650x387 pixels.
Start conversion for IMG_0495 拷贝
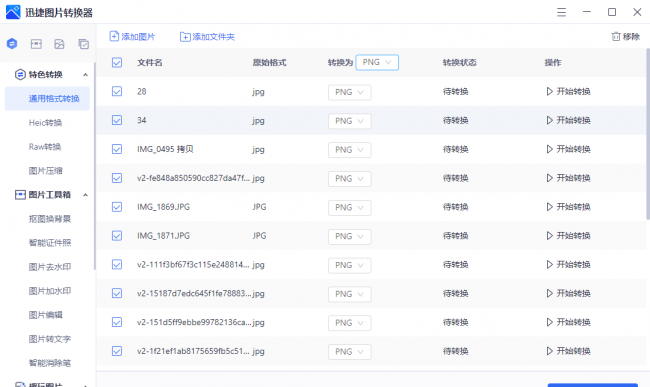click(568, 149)
